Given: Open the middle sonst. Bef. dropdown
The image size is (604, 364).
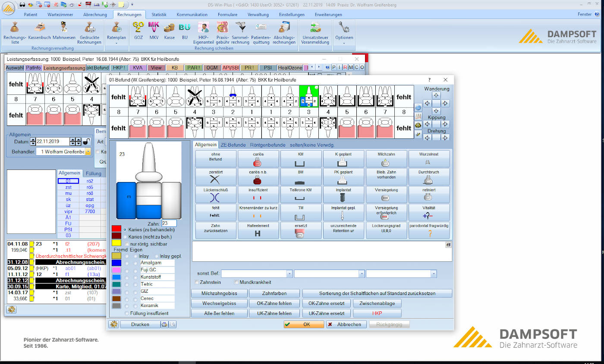Looking at the screenshot, I should [362, 274].
